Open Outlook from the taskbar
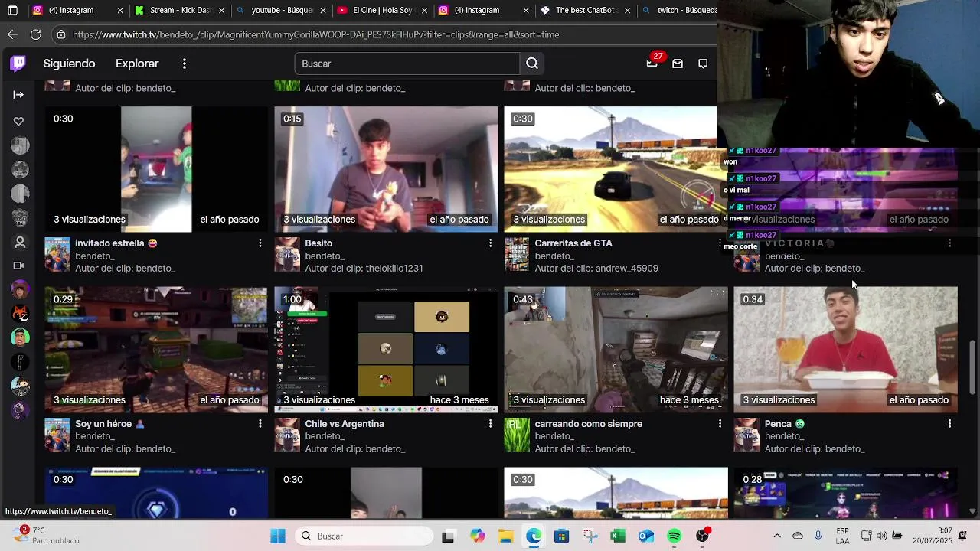The image size is (980, 551). click(x=646, y=536)
